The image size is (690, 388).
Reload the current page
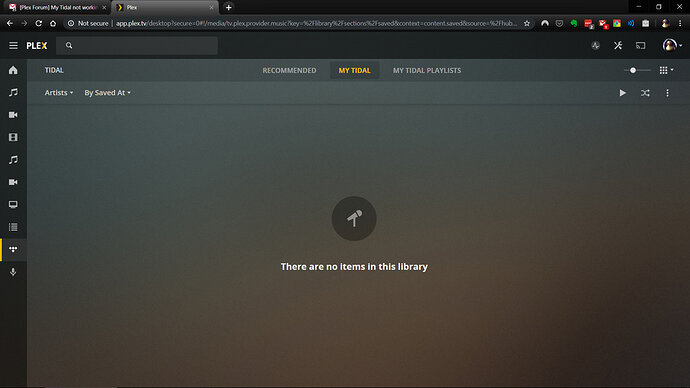pyautogui.click(x=39, y=23)
